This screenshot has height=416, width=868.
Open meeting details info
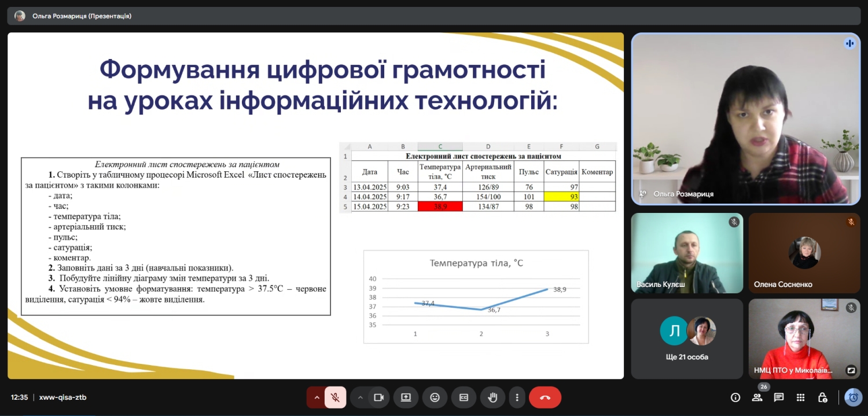(735, 397)
